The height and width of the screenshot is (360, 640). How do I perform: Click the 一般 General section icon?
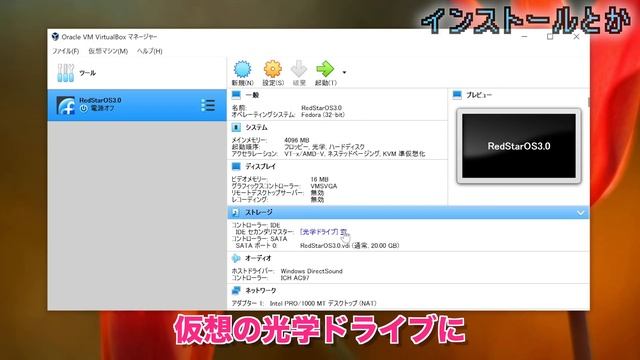click(x=236, y=95)
